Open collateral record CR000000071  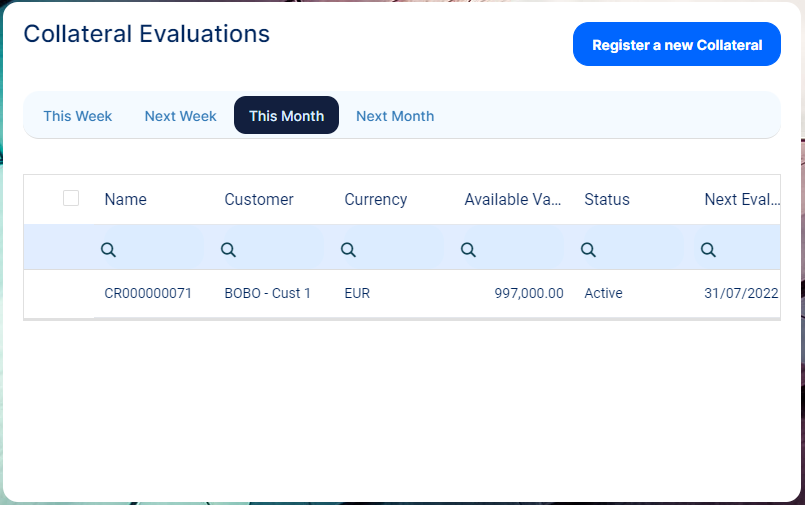click(x=148, y=294)
